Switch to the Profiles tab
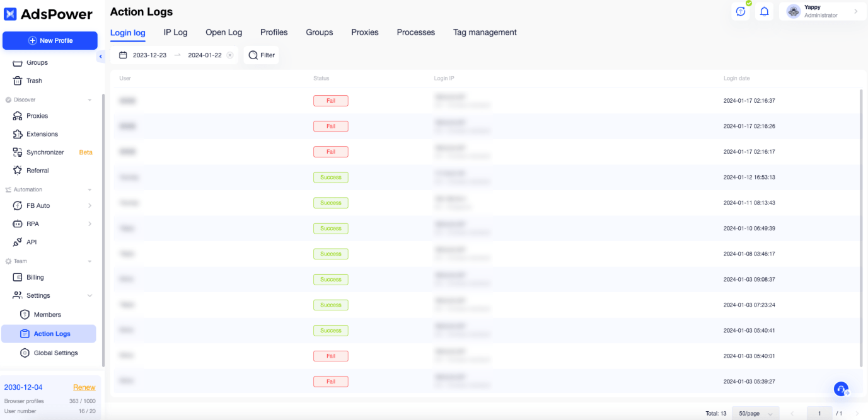Viewport: 868px width, 420px height. click(274, 32)
